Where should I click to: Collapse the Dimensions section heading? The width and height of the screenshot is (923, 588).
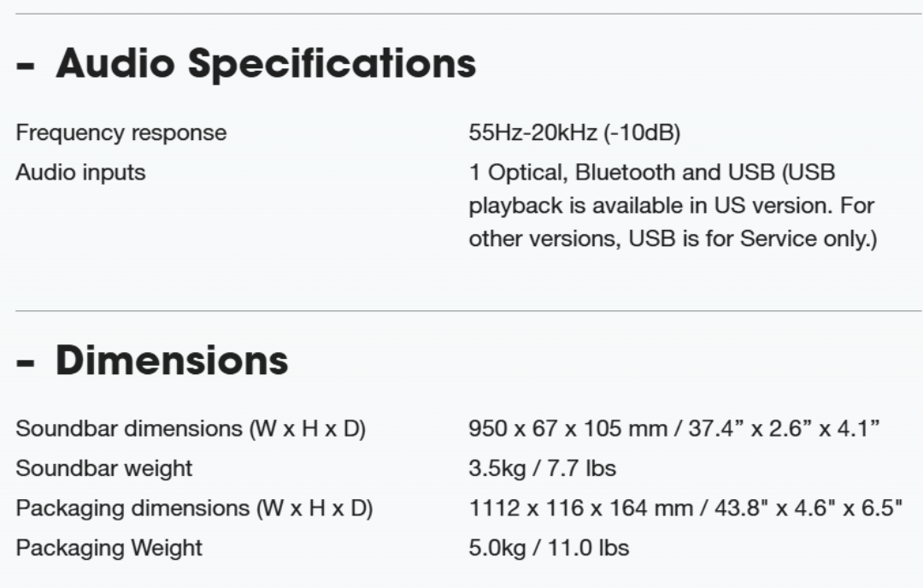pos(171,361)
